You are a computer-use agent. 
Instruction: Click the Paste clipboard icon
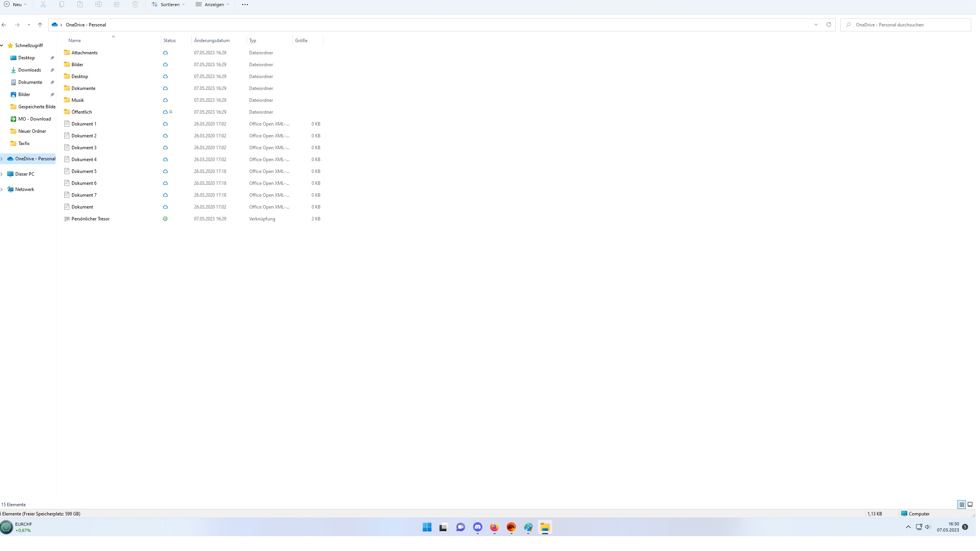[x=80, y=5]
